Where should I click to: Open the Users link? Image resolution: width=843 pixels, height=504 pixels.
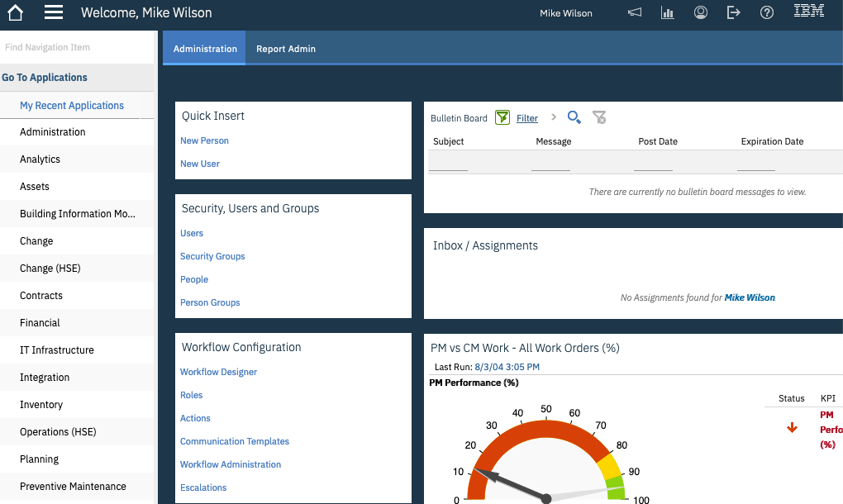(x=192, y=233)
